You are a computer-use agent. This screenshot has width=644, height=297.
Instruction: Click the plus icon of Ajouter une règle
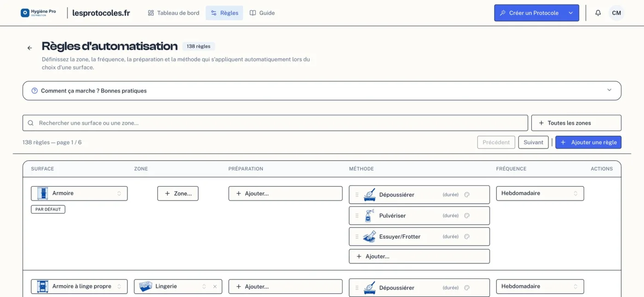563,142
